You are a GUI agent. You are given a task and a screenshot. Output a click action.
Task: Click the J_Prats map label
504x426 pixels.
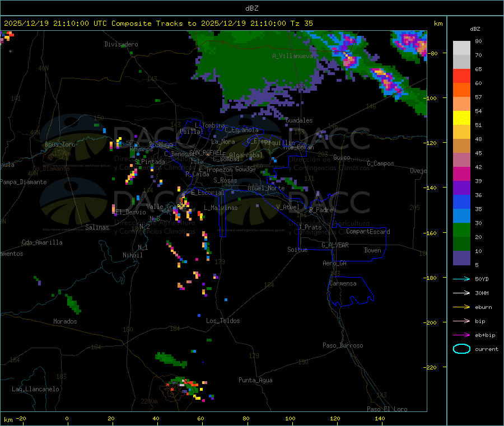click(310, 227)
